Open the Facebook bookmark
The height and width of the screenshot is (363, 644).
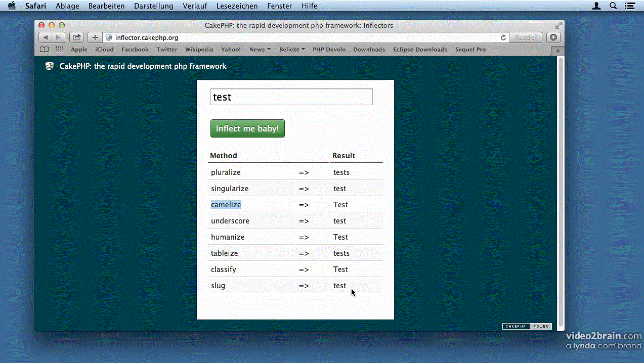coord(135,50)
